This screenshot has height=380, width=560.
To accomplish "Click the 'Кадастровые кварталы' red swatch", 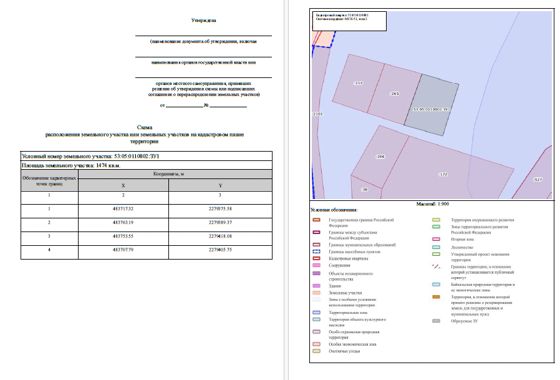I will pos(316,258).
